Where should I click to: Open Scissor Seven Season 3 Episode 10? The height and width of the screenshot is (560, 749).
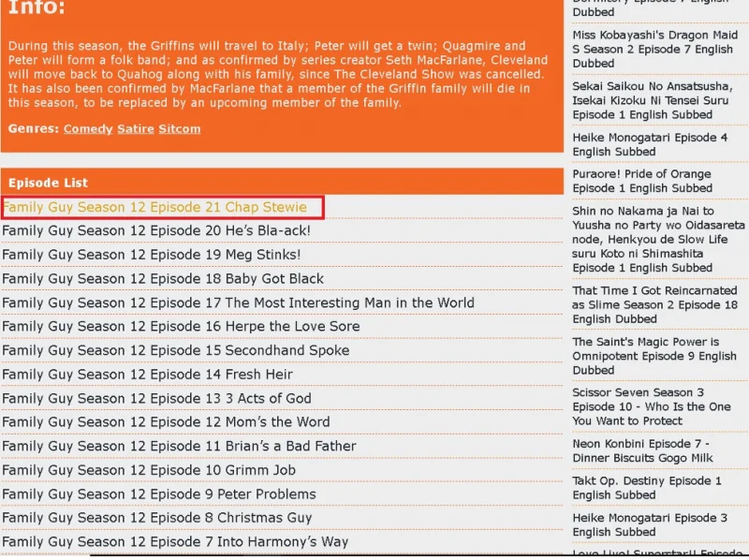[x=652, y=406]
